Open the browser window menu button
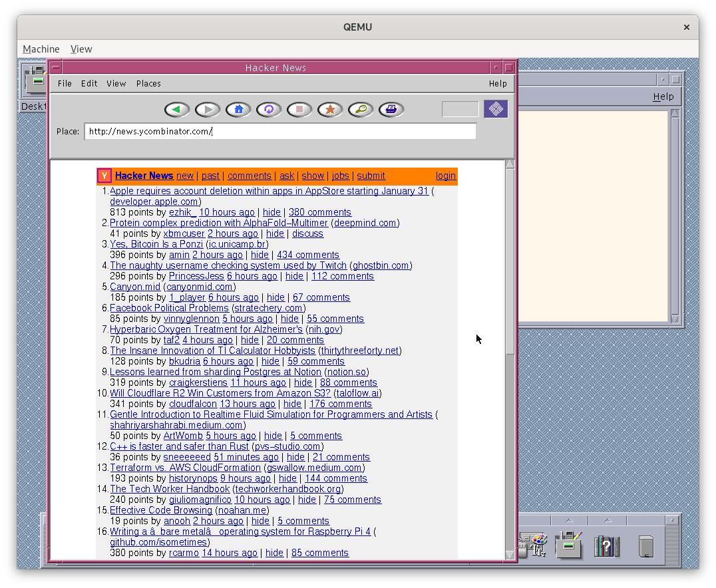This screenshot has width=716, height=588. point(56,68)
